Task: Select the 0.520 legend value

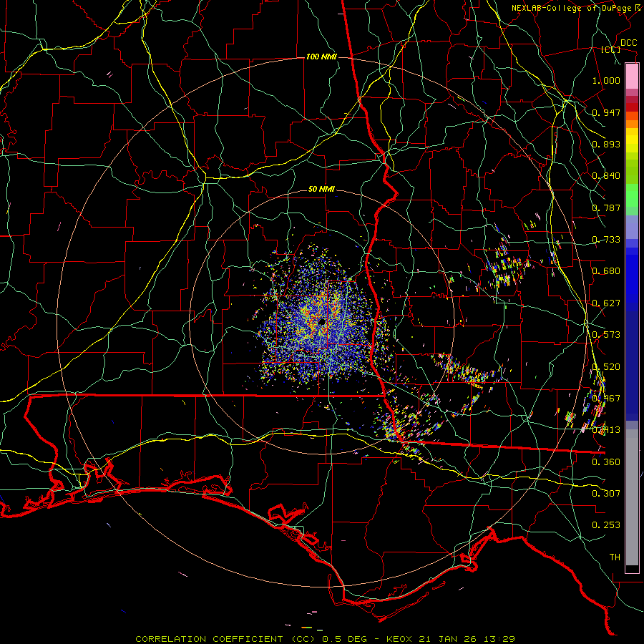Action: [606, 367]
